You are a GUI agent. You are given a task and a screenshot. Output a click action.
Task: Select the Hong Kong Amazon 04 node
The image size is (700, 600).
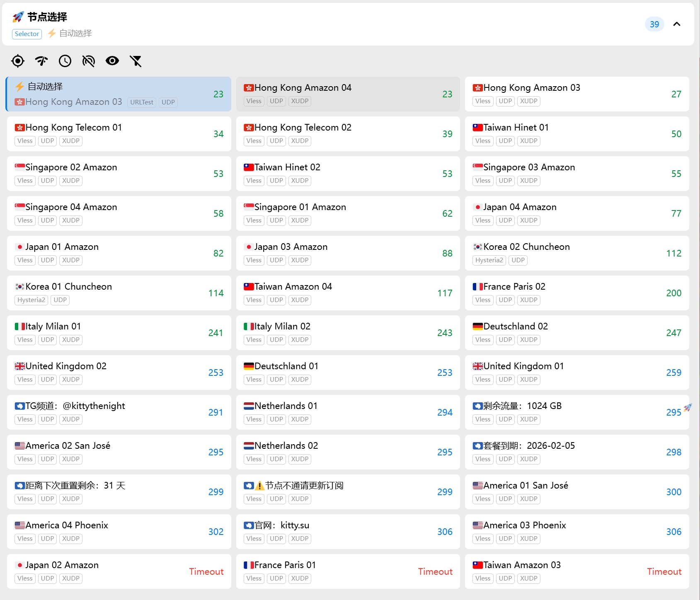348,94
